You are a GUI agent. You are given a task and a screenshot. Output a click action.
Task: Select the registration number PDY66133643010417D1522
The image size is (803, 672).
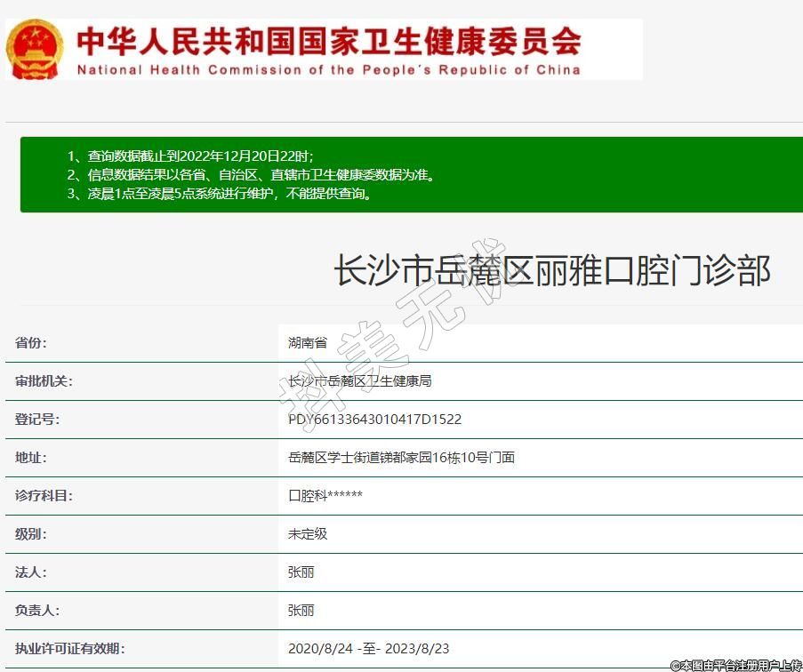pos(374,420)
